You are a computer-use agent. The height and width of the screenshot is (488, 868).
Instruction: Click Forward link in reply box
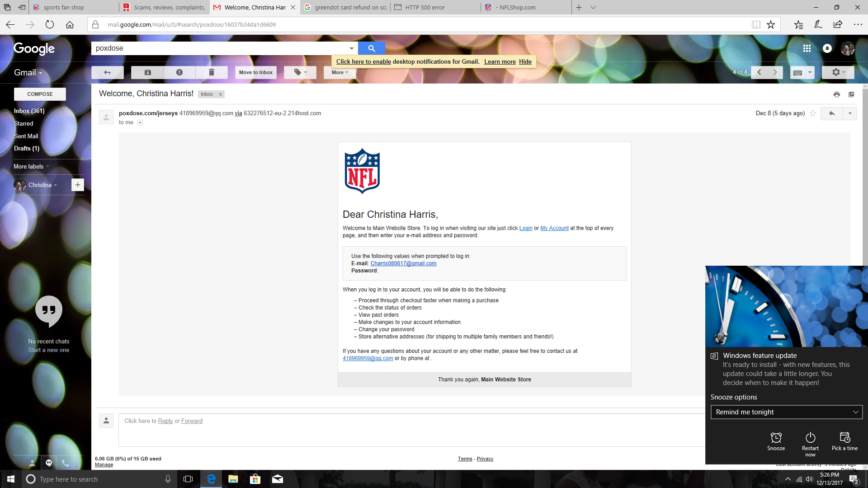tap(192, 421)
